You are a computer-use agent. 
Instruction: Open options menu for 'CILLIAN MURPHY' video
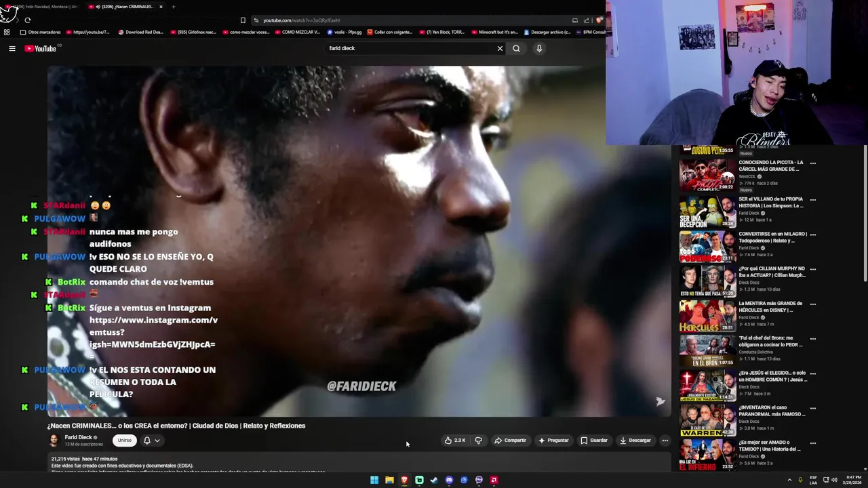(x=812, y=269)
